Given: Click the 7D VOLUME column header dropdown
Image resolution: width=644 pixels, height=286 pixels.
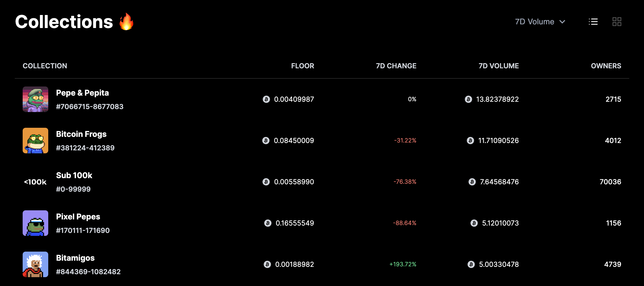Looking at the screenshot, I should coord(499,66).
